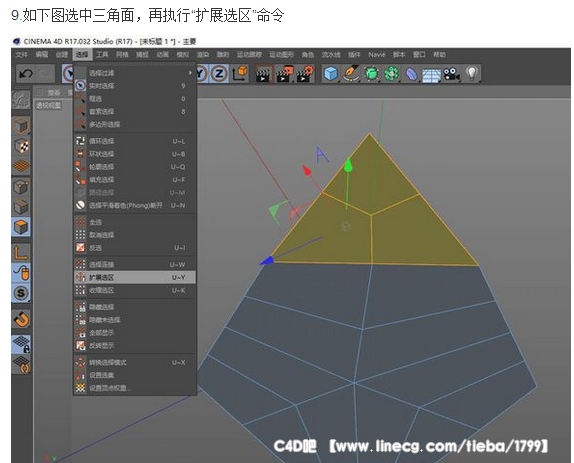Toggle Locked Workplane grid with padlock

[x=21, y=344]
